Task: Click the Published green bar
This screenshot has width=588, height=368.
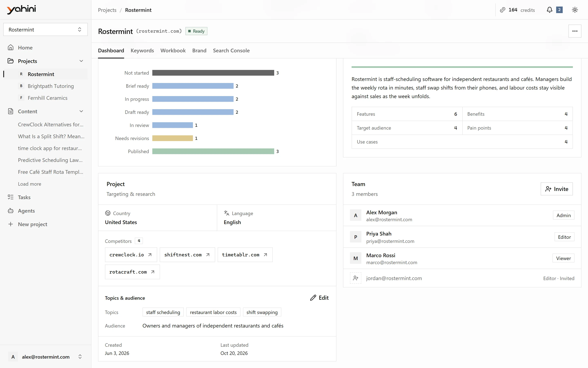Action: click(213, 151)
